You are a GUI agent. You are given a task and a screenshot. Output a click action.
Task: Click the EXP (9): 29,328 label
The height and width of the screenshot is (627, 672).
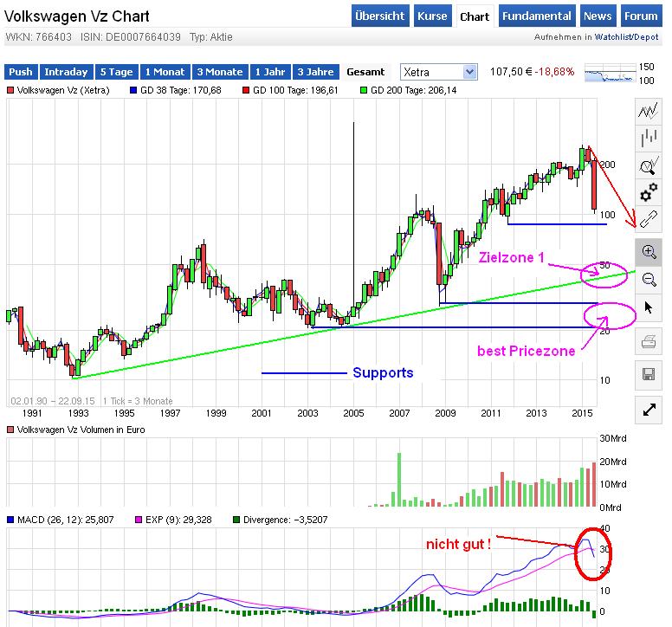pos(178,520)
